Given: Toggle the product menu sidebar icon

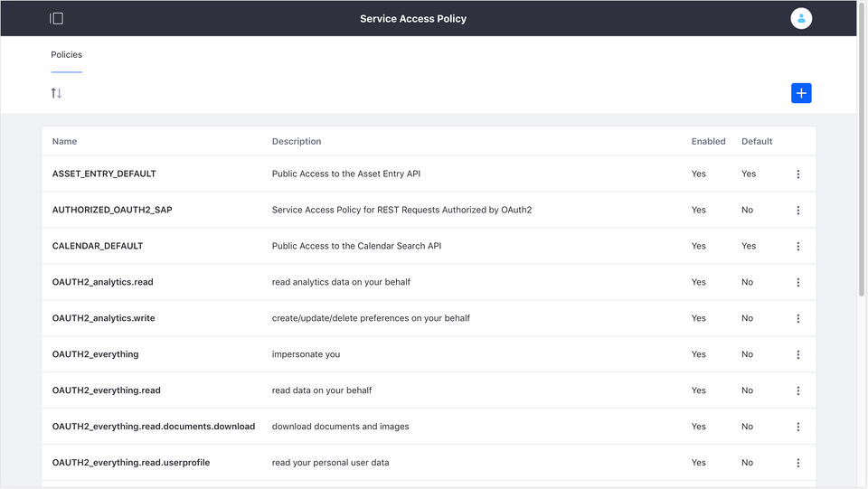Looking at the screenshot, I should tap(56, 18).
